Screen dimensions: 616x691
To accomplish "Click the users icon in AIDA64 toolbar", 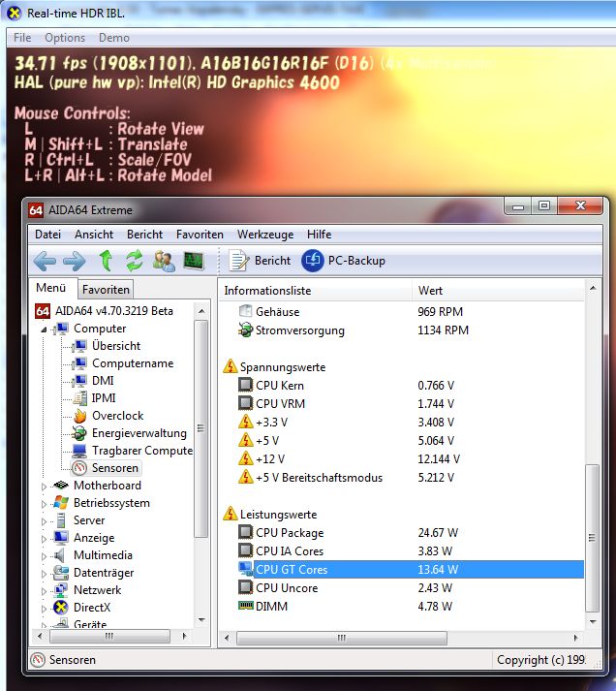I will [164, 261].
